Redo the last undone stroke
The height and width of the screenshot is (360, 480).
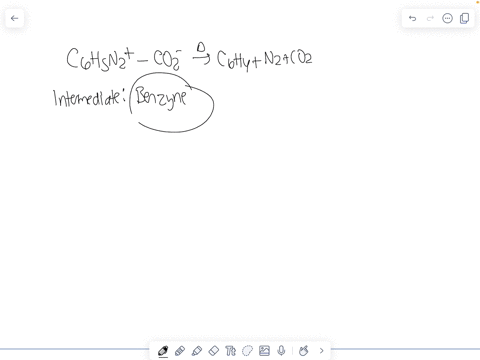[x=430, y=18]
